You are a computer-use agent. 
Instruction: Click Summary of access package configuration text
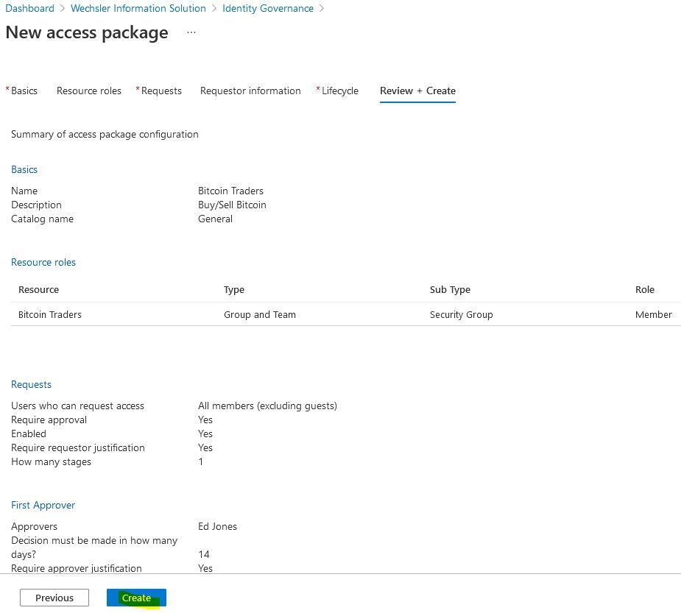click(105, 134)
